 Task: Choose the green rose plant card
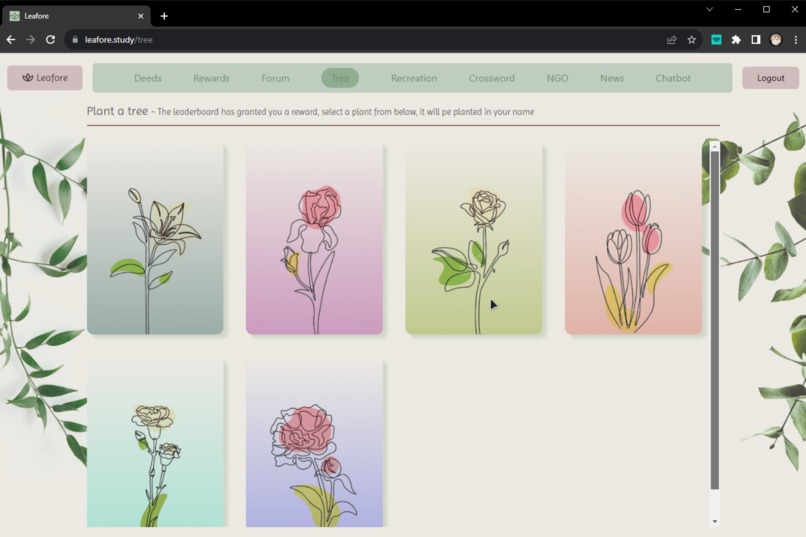(x=474, y=239)
